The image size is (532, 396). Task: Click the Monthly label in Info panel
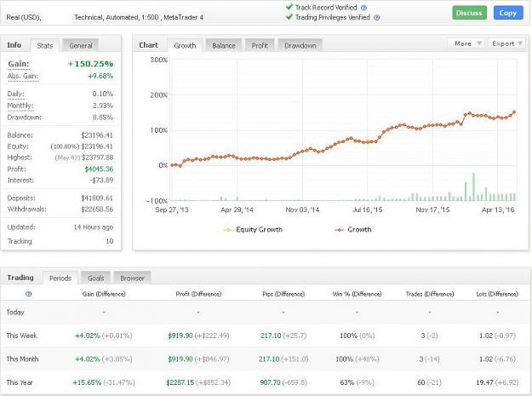click(x=20, y=106)
